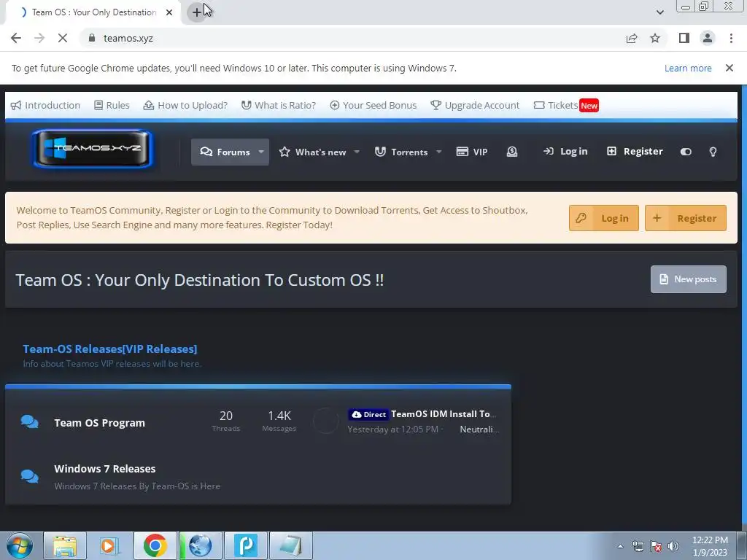Click the Team OS Program chat bubbles icon
This screenshot has height=560, width=747.
tap(29, 422)
